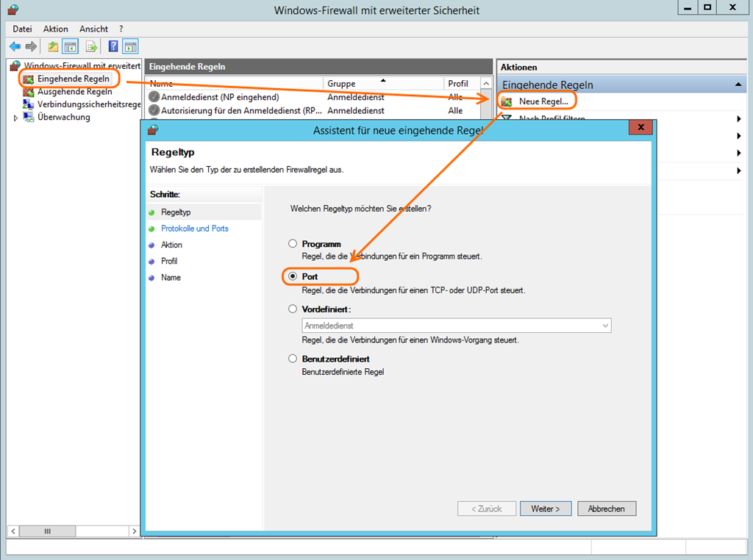Open the Aktion menu
This screenshot has width=753, height=560.
click(55, 29)
